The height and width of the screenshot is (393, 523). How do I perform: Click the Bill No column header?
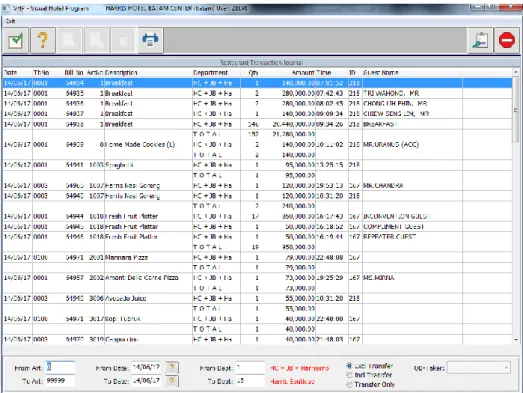(74, 72)
